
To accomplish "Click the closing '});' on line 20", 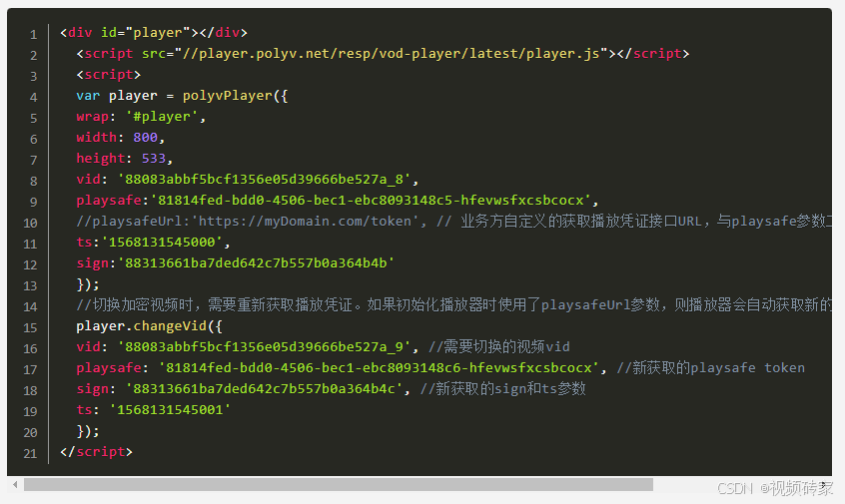I will click(x=88, y=431).
